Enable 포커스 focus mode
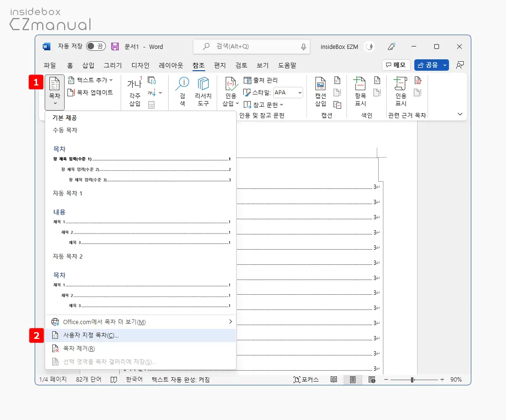 click(x=306, y=379)
